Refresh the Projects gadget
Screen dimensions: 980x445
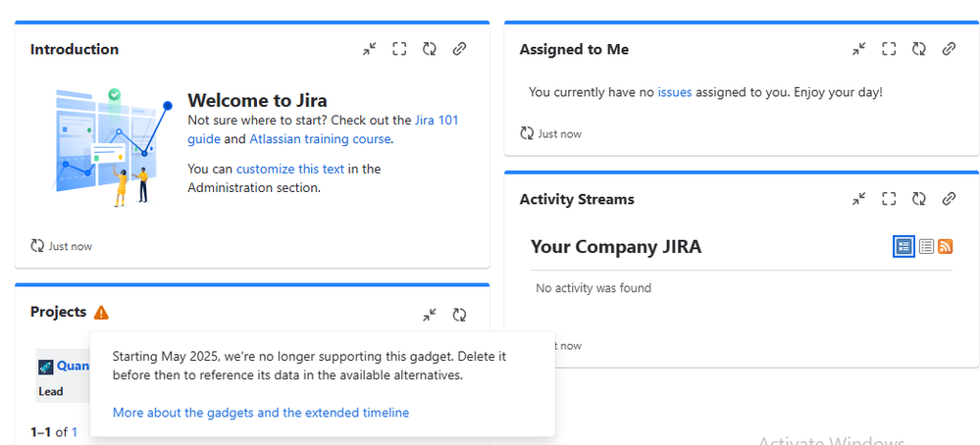pos(459,315)
